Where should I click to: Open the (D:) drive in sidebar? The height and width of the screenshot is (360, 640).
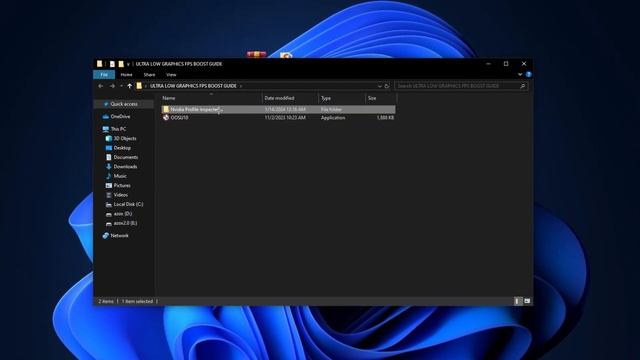(122, 213)
